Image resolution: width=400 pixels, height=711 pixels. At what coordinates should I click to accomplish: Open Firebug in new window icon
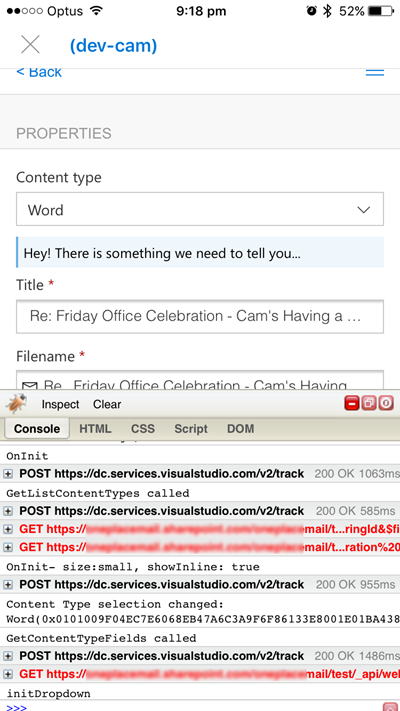[x=368, y=403]
